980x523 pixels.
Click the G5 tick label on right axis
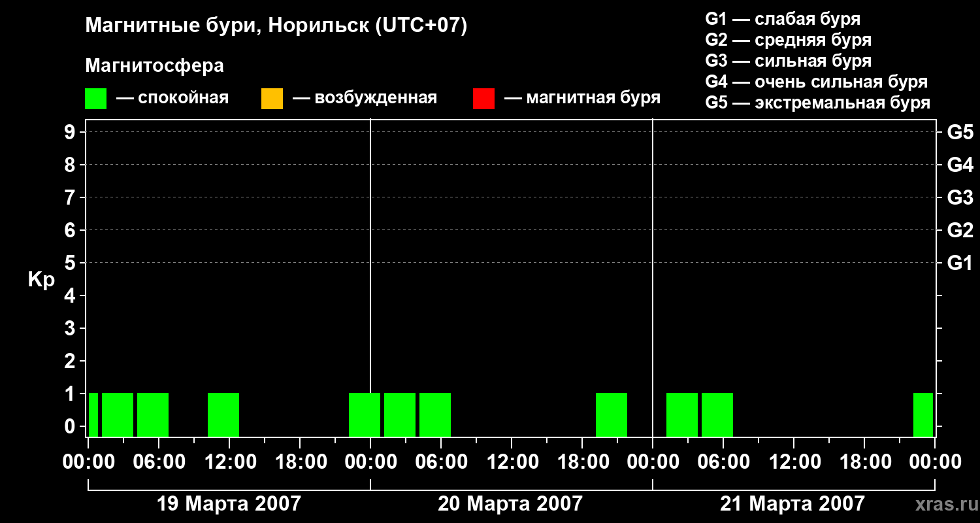coord(960,132)
